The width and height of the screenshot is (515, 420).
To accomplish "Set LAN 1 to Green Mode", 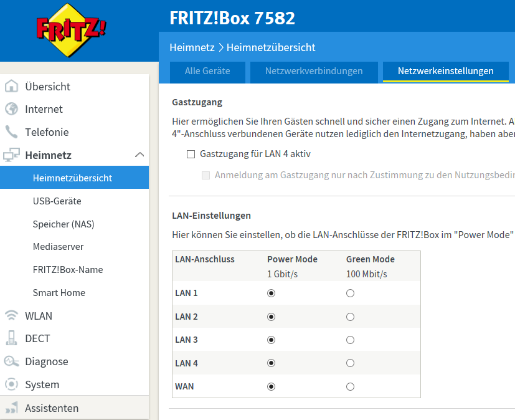I will (x=350, y=293).
